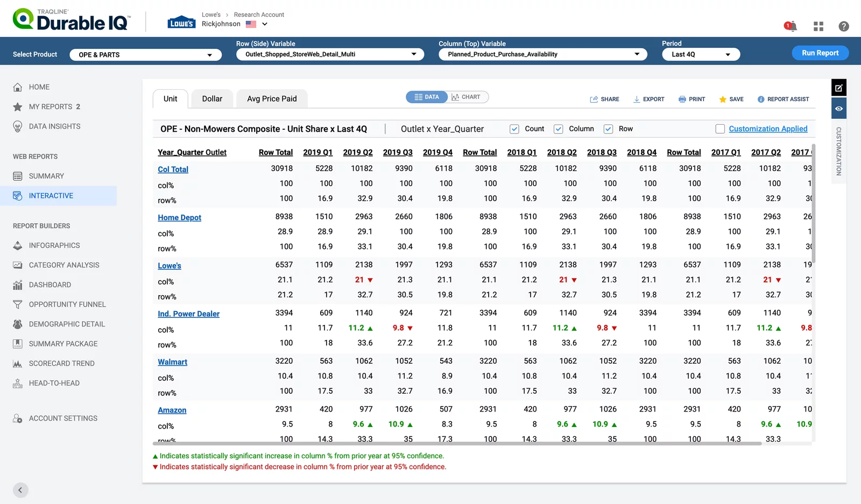
Task: Click the Home icon in sidebar
Action: tap(18, 87)
